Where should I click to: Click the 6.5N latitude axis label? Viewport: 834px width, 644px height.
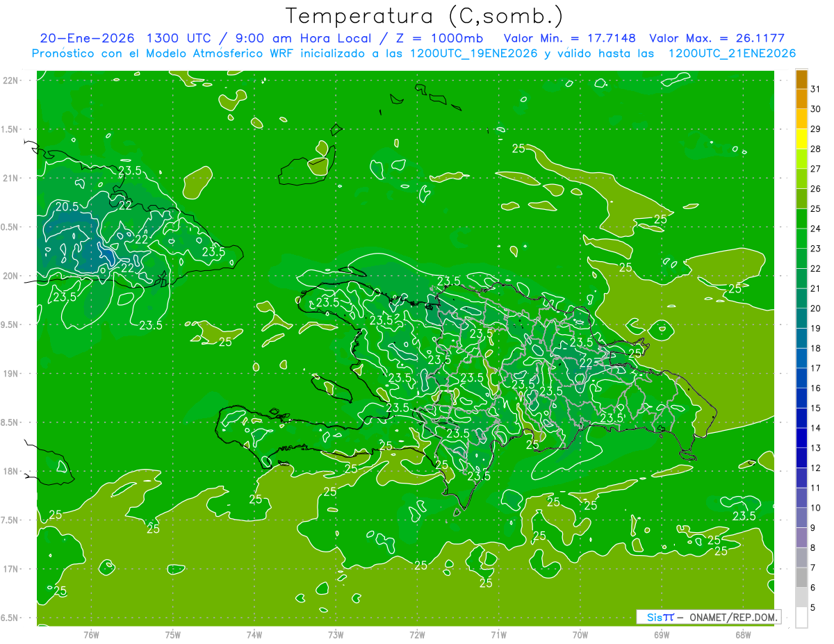click(11, 618)
